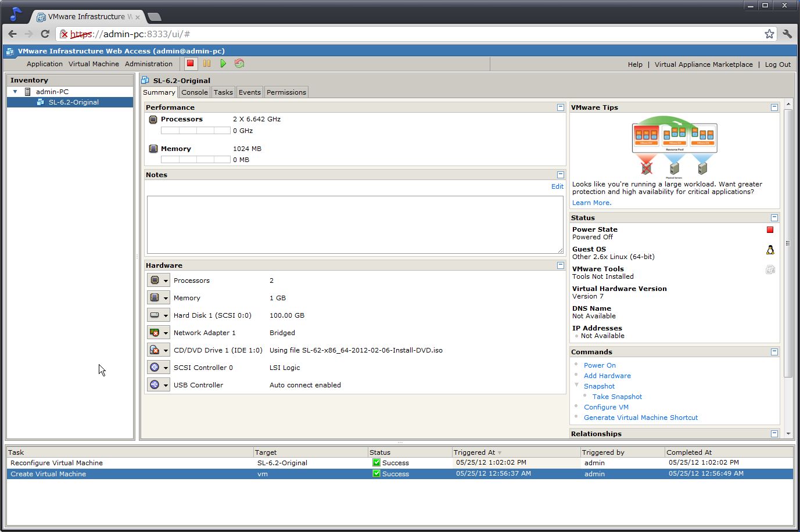
Task: Click the Edit link for Notes
Action: click(557, 186)
